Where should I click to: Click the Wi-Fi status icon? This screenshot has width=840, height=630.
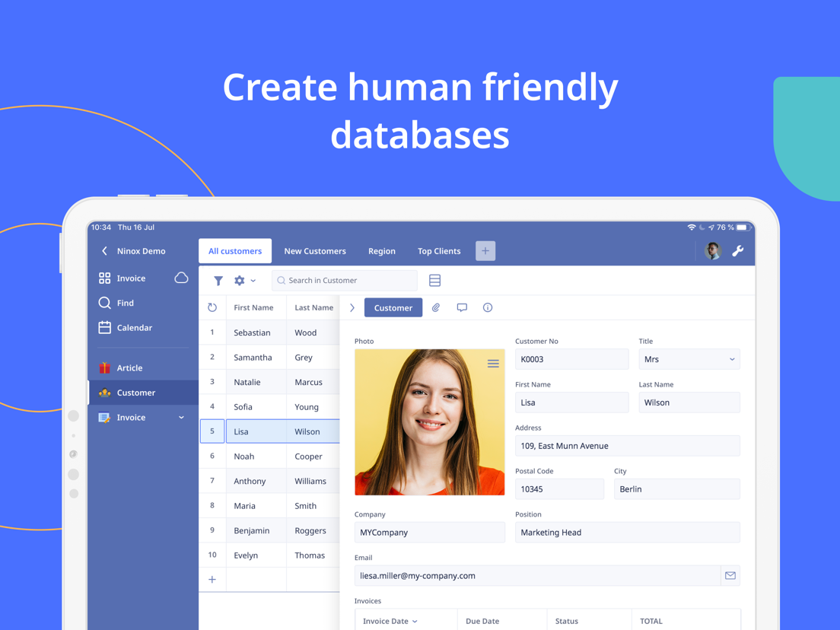point(692,228)
